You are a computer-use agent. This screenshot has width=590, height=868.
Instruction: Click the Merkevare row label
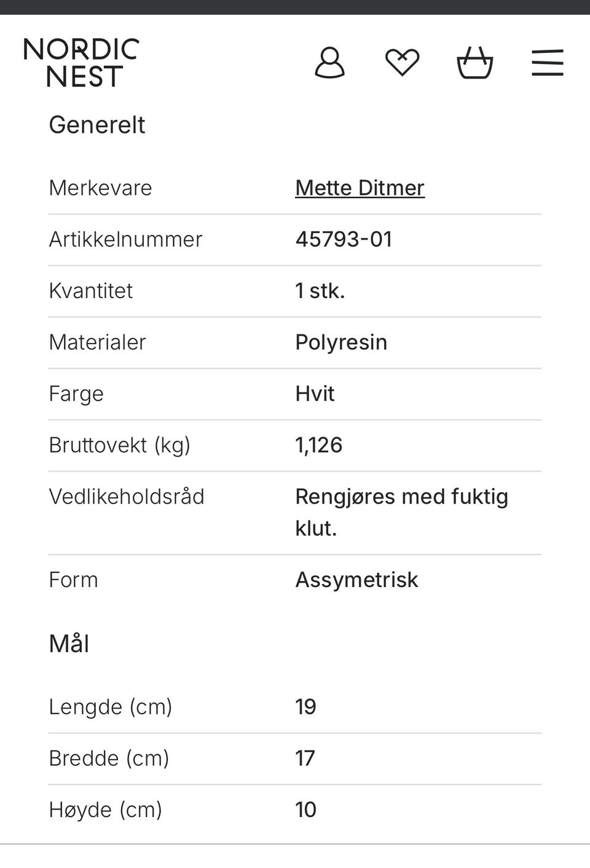pos(100,188)
